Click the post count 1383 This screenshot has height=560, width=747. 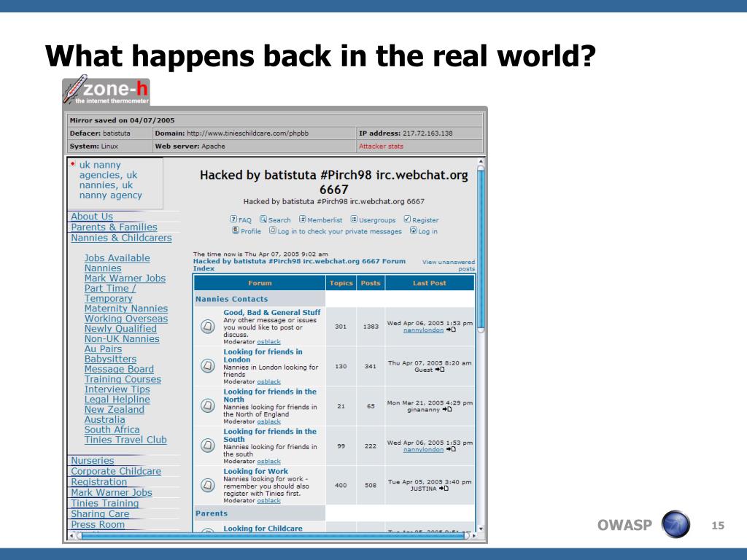point(371,327)
